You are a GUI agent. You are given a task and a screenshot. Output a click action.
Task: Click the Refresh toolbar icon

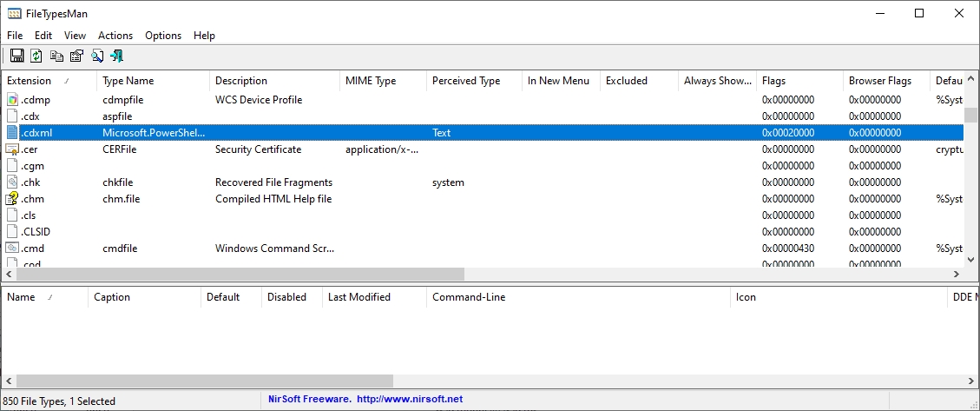pos(36,56)
